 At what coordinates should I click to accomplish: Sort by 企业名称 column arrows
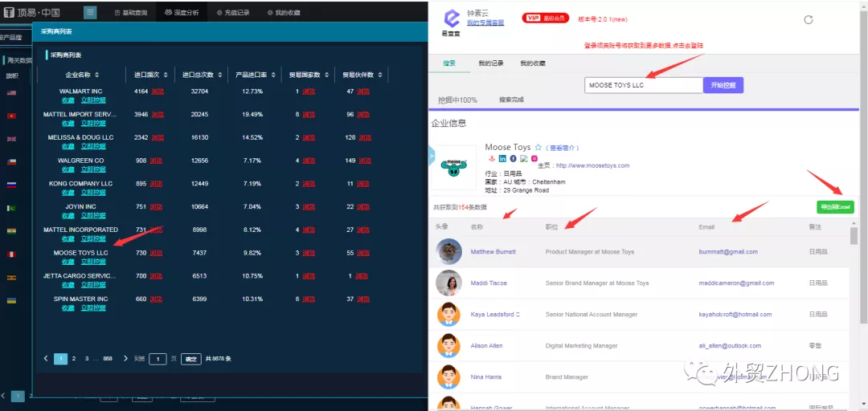point(97,75)
